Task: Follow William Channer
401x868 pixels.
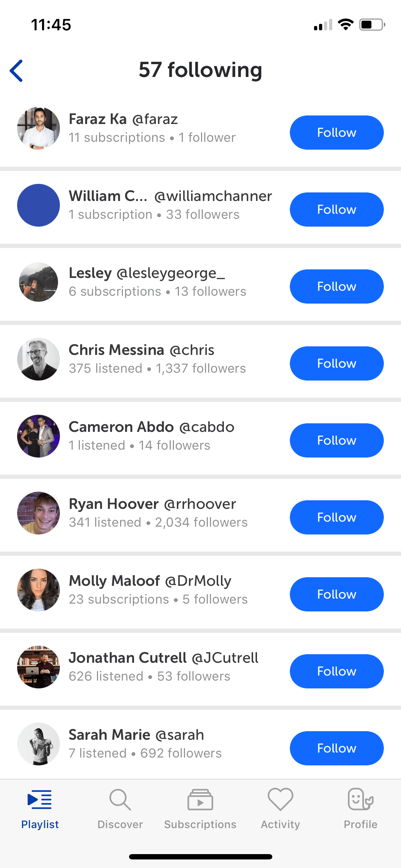Action: (337, 210)
